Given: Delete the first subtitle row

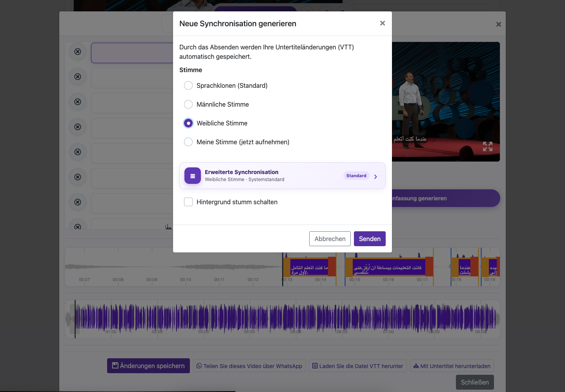Looking at the screenshot, I should 78,51.
